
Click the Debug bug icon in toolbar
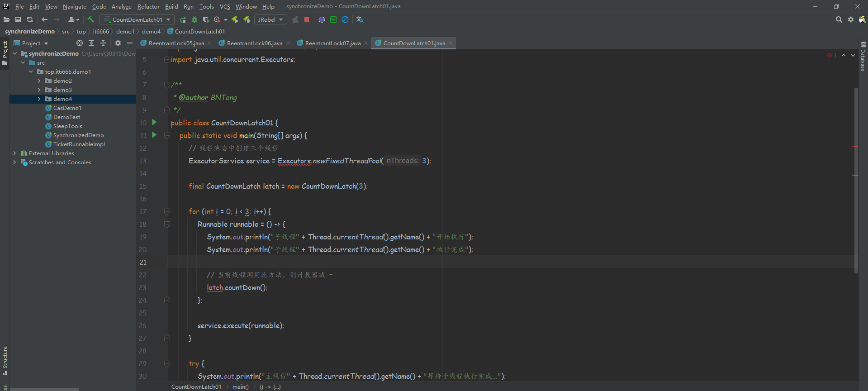(194, 19)
